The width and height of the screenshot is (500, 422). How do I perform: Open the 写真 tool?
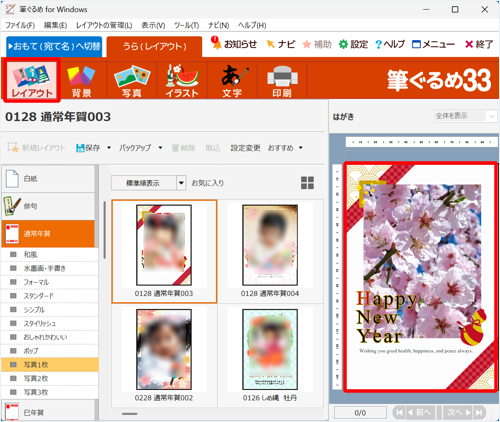[x=132, y=81]
